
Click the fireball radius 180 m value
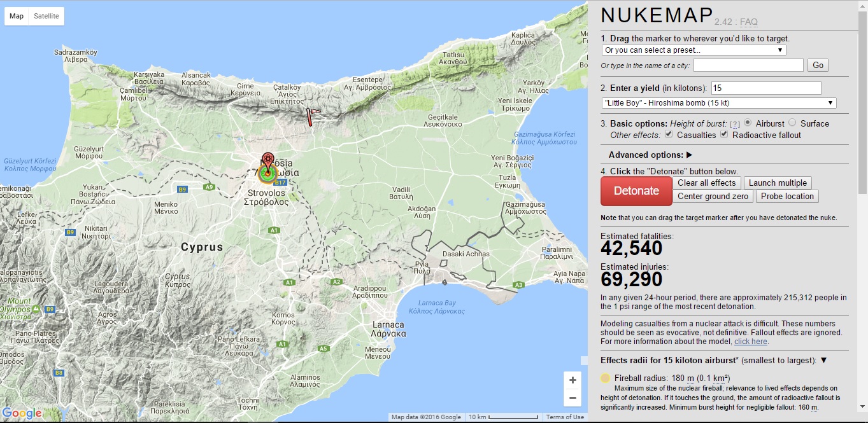click(x=681, y=378)
